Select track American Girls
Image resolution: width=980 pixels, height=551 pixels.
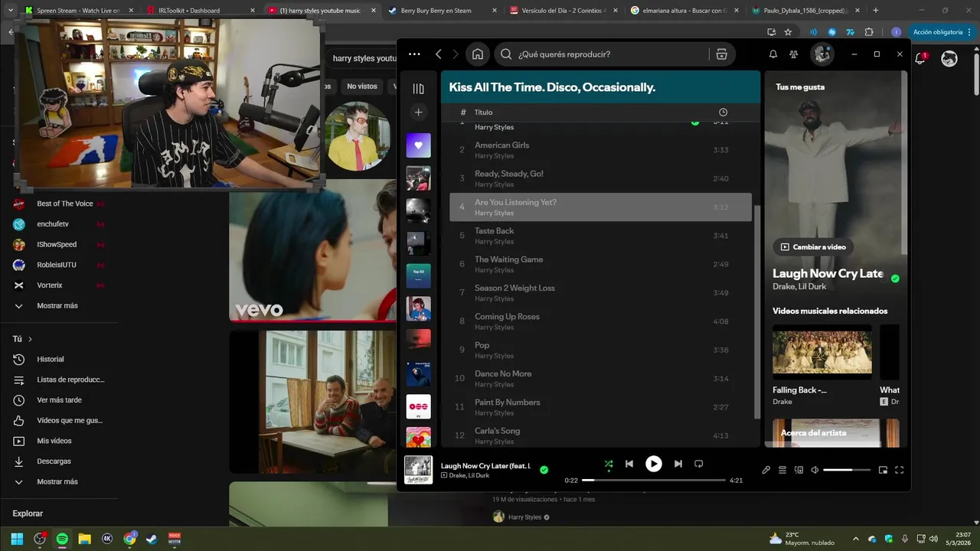pyautogui.click(x=600, y=150)
